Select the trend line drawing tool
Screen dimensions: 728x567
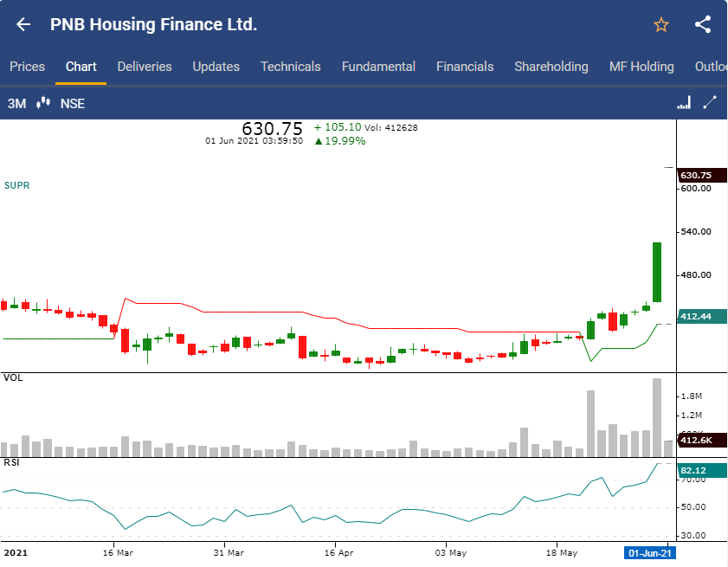point(710,103)
